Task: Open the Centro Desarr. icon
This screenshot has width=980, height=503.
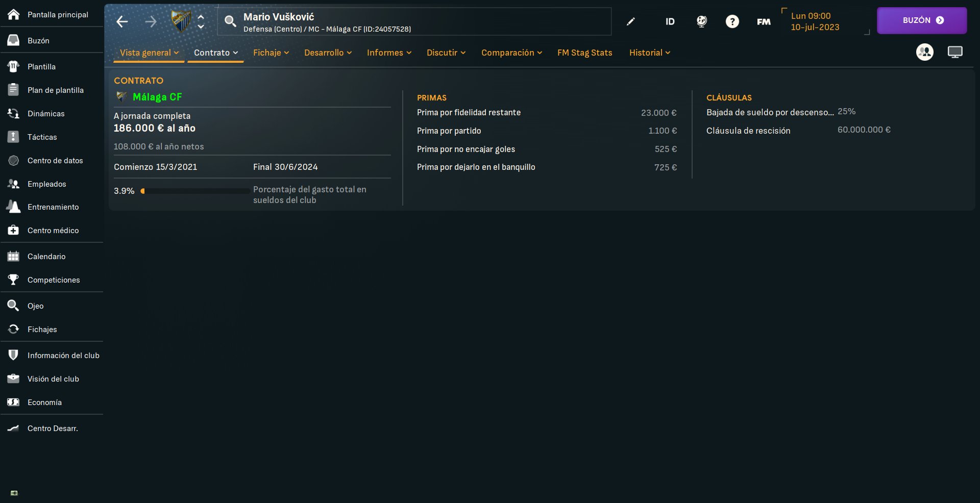Action: click(x=14, y=428)
